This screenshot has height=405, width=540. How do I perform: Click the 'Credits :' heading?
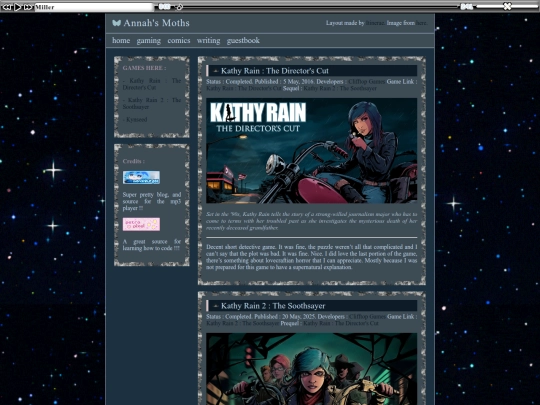click(134, 161)
